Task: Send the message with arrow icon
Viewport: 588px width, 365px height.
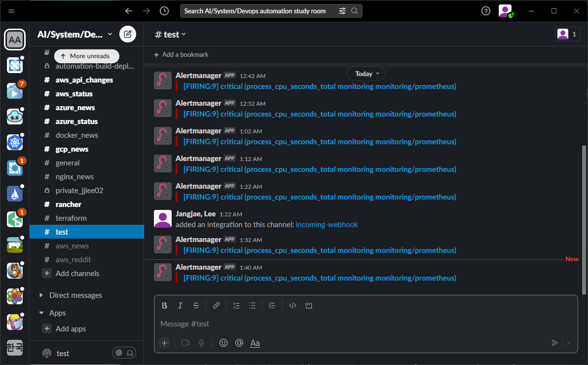Action: coord(555,343)
